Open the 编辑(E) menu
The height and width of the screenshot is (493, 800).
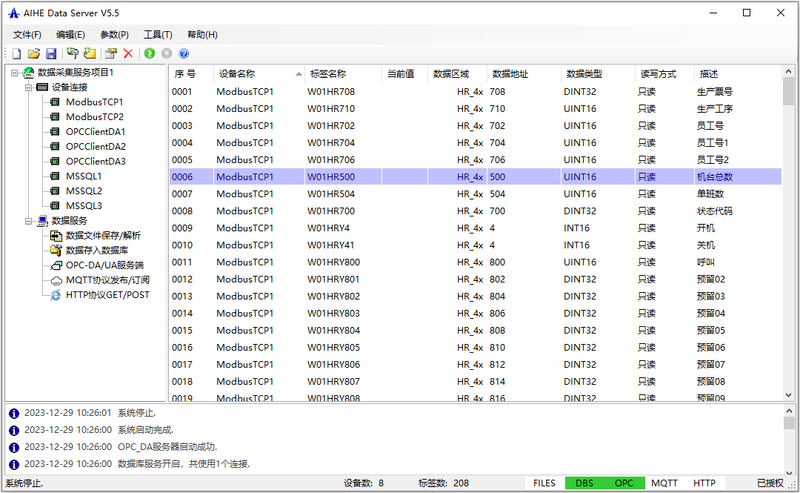point(70,35)
